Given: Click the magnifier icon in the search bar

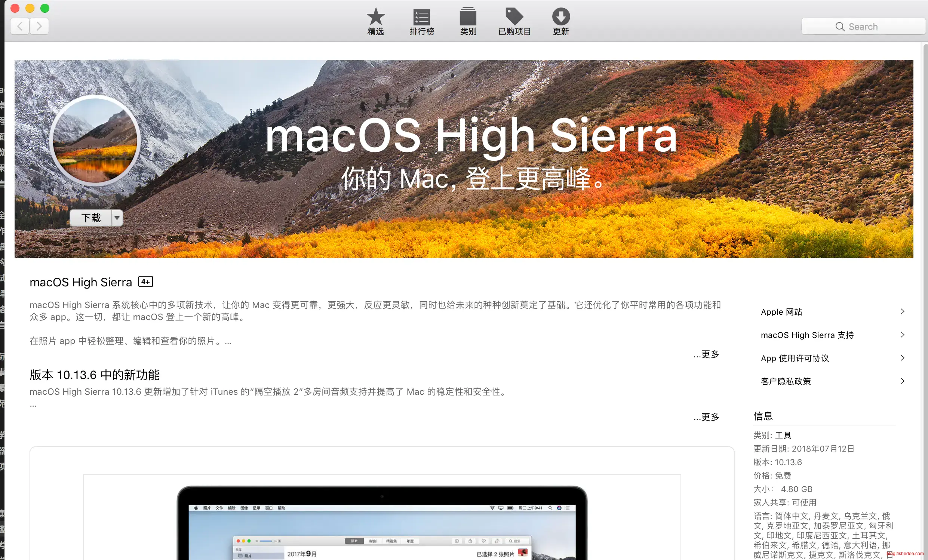Looking at the screenshot, I should 840,27.
